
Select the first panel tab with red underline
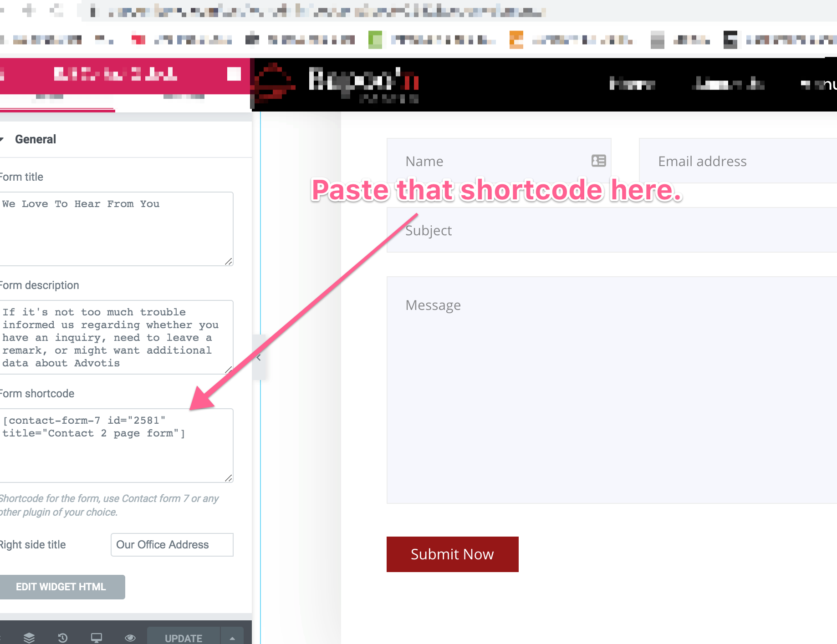[49, 97]
